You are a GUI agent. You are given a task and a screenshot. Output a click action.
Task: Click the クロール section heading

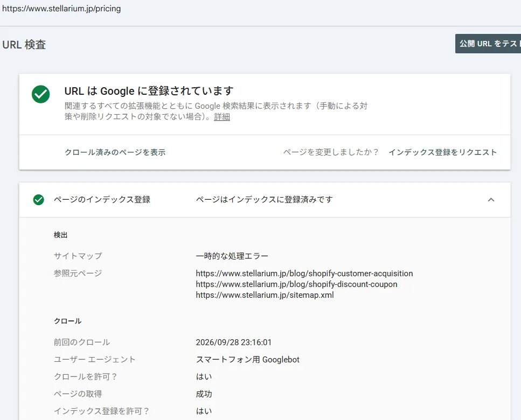67,321
